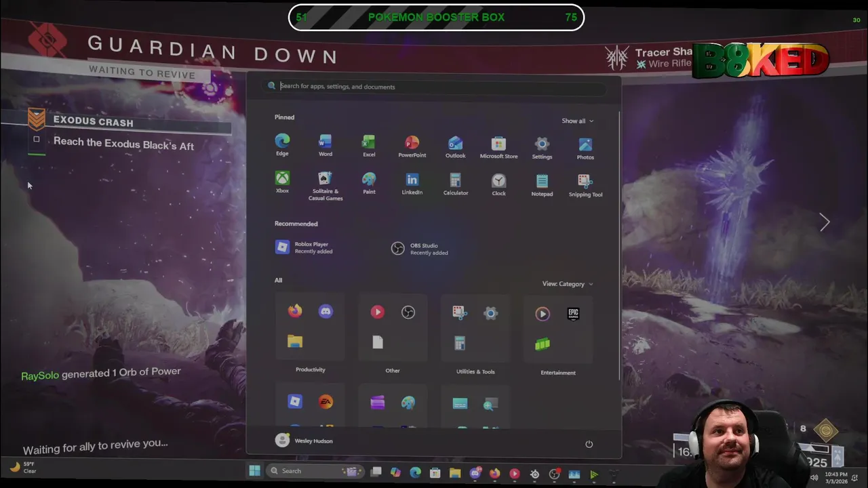
Task: Click the Start menu scrollbar
Action: coord(618,244)
